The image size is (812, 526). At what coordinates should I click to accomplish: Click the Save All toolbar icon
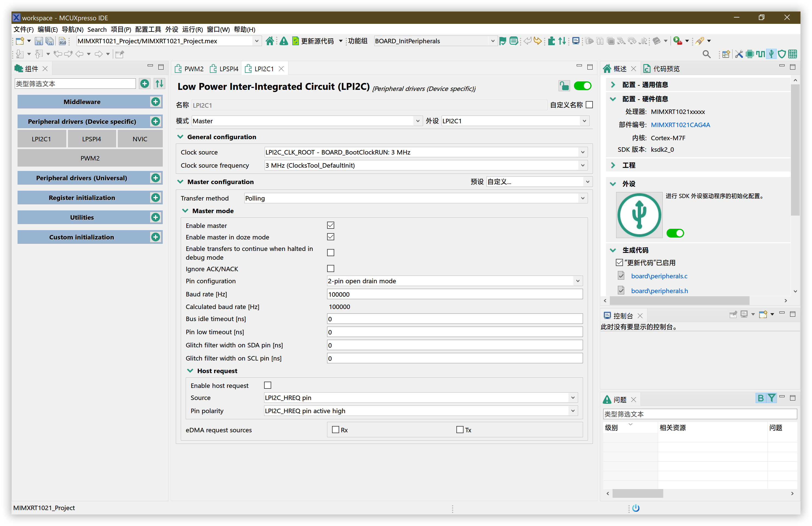(x=50, y=41)
